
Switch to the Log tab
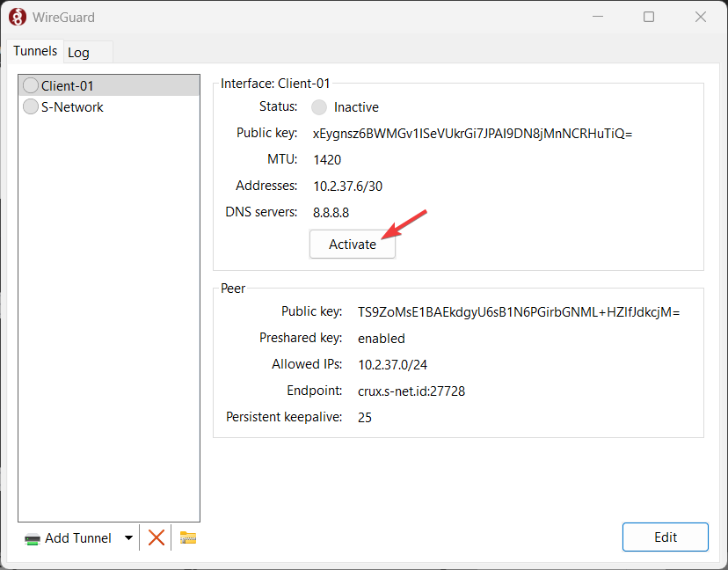pyautogui.click(x=78, y=53)
